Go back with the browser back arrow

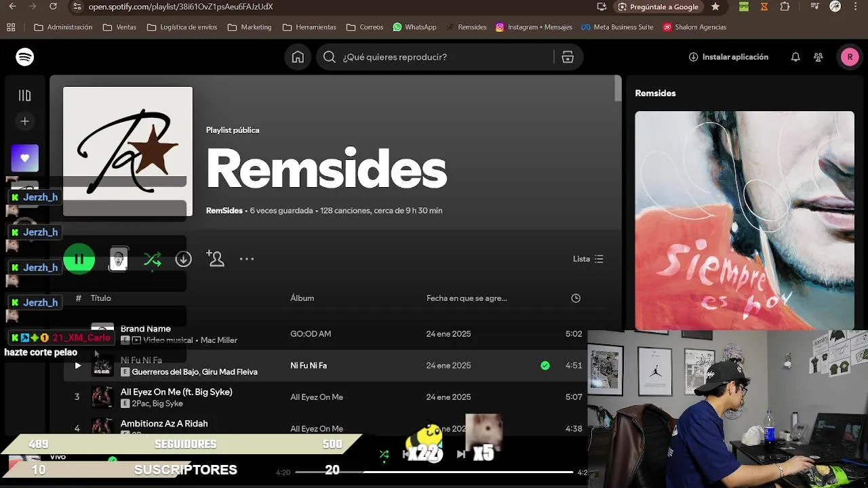[12, 7]
